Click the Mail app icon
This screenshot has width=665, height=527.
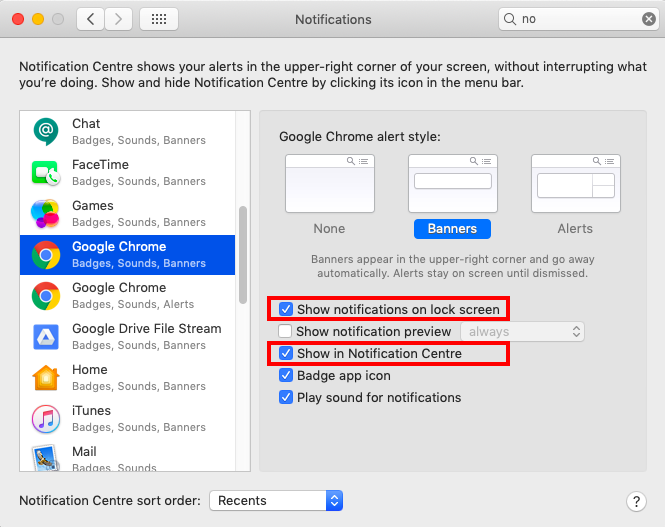(45, 458)
